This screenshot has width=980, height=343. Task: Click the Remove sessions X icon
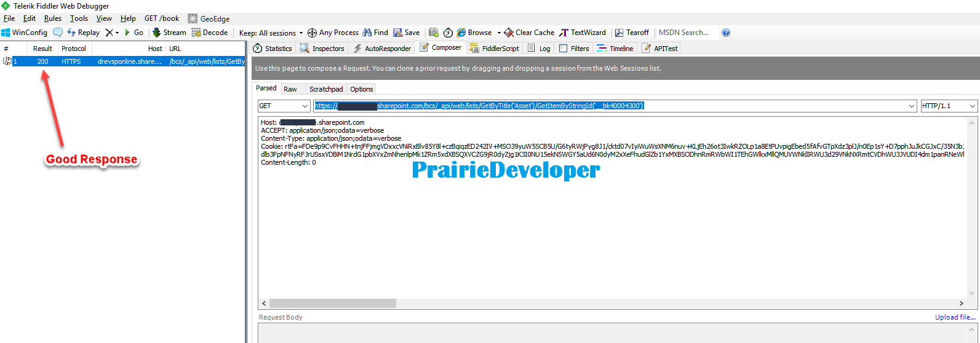pos(109,33)
